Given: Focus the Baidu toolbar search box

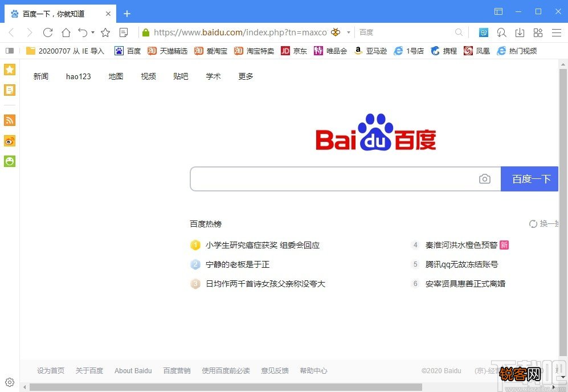Looking at the screenshot, I should pos(406,32).
